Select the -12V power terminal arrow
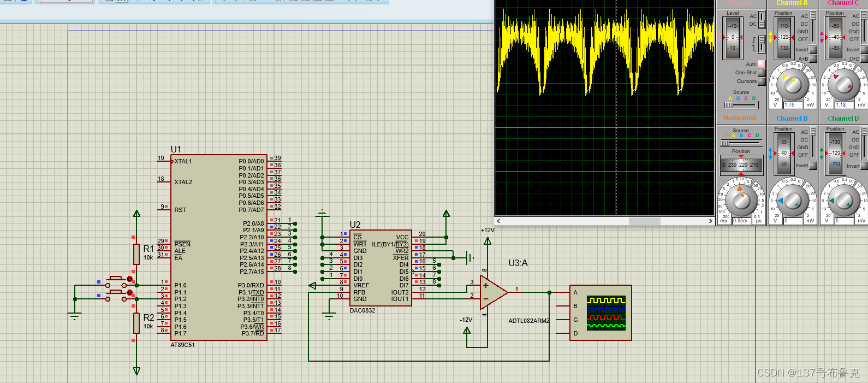 [467, 329]
